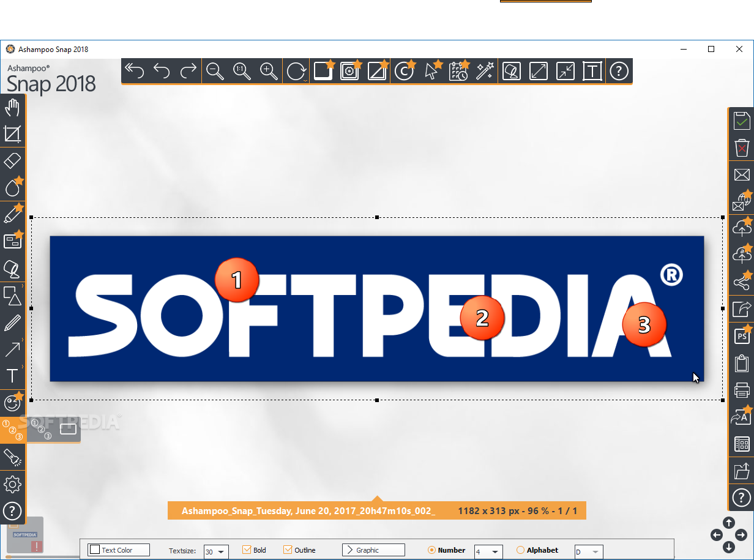Select the Shapes tool
The width and height of the screenshot is (754, 560).
click(12, 296)
